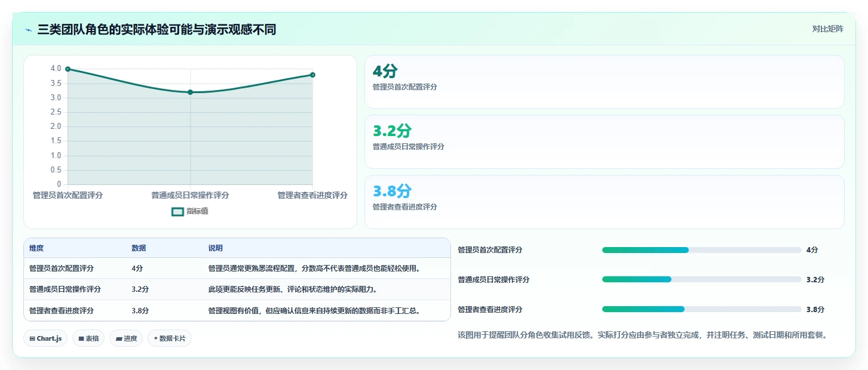Image resolution: width=868 pixels, height=370 pixels.
Task: Select the 3.2分 data card
Action: click(x=604, y=141)
